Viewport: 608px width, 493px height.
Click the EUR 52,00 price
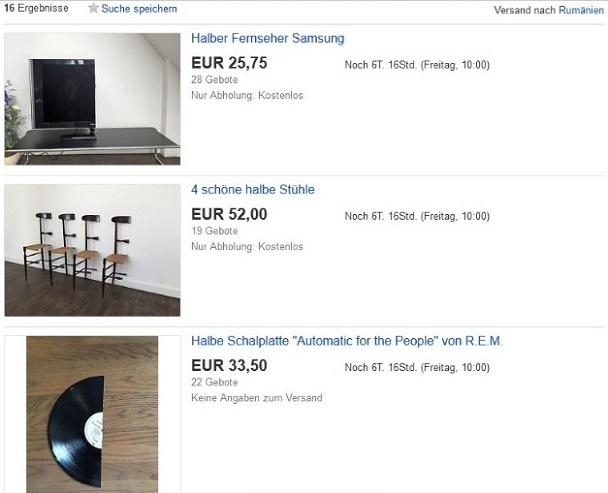pyautogui.click(x=229, y=214)
